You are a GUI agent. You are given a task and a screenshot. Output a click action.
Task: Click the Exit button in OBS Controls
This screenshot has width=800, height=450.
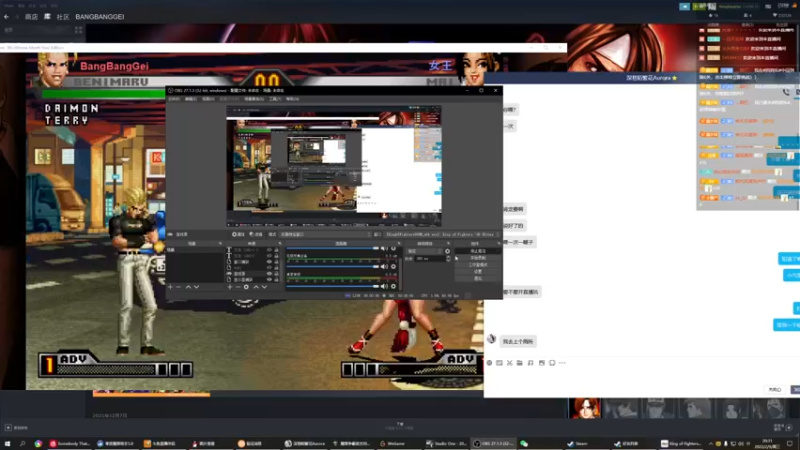(x=476, y=279)
